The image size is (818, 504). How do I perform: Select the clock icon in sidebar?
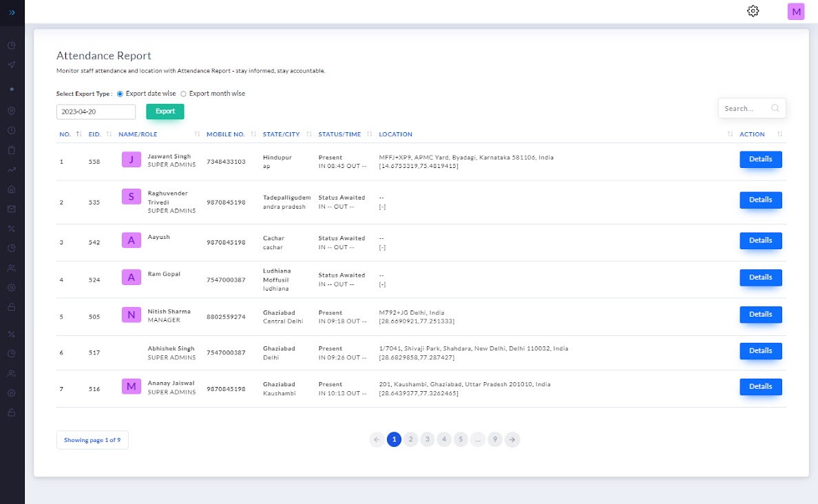tap(12, 130)
